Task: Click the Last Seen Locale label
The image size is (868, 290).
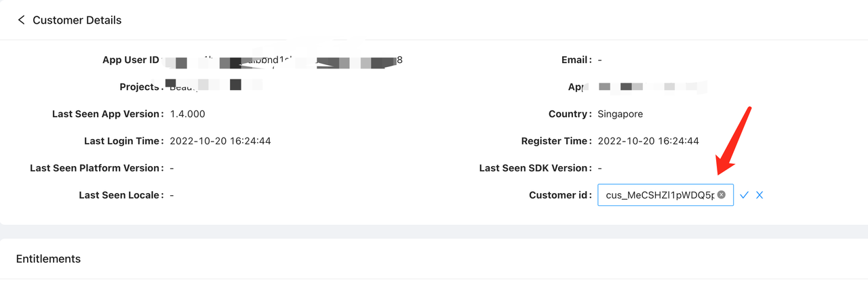Action: [x=120, y=195]
